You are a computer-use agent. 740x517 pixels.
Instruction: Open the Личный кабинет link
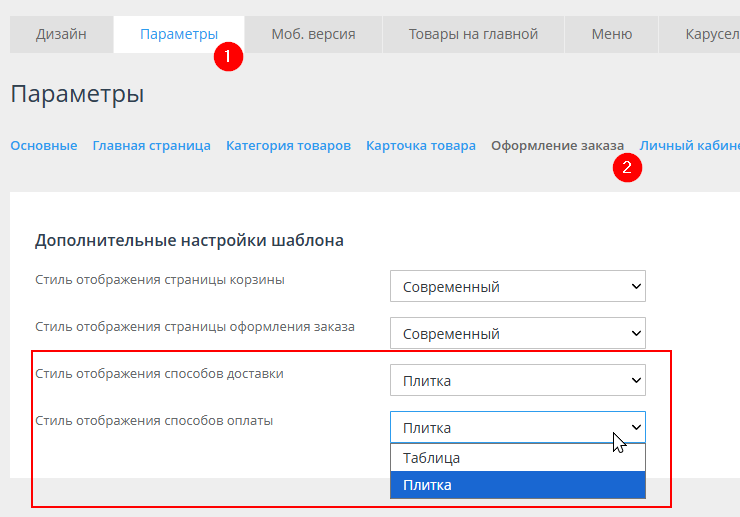tap(689, 145)
